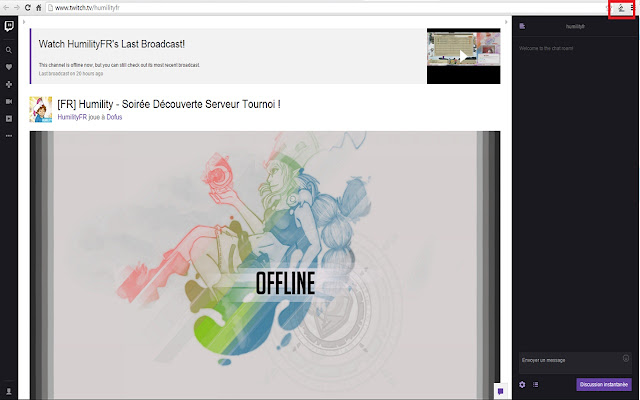Click the purple chat bubble icon below player
This screenshot has width=640, height=400.
pos(500,391)
